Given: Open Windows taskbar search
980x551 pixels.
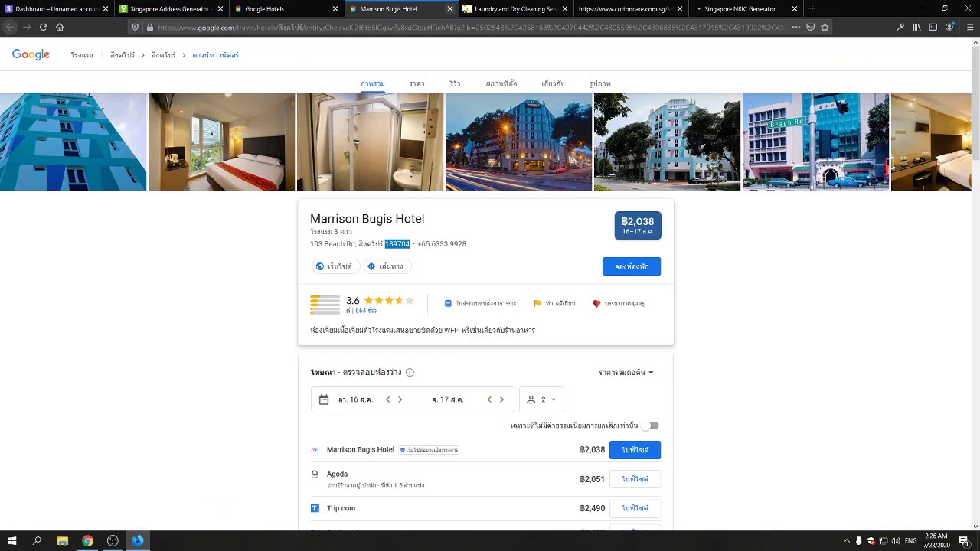Looking at the screenshot, I should tap(37, 540).
